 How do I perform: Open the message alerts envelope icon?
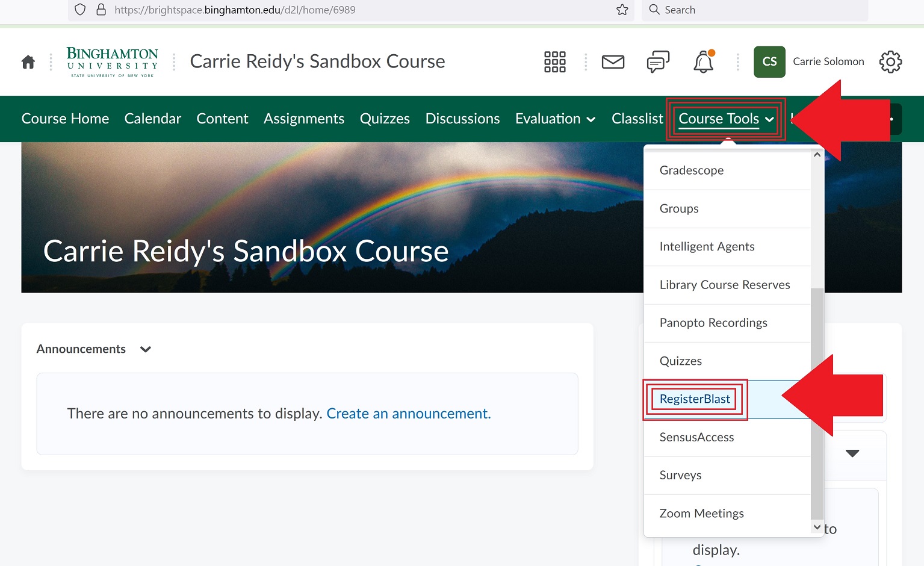613,62
